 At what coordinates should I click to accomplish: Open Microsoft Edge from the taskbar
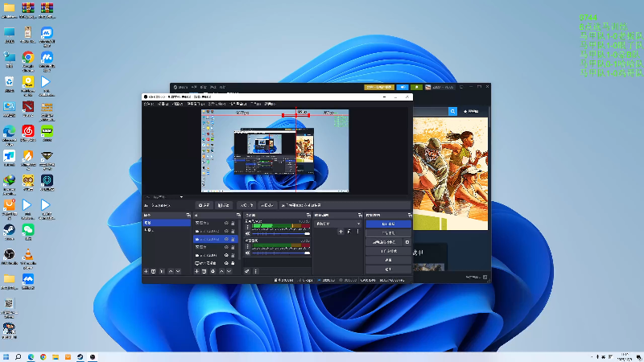point(31,357)
